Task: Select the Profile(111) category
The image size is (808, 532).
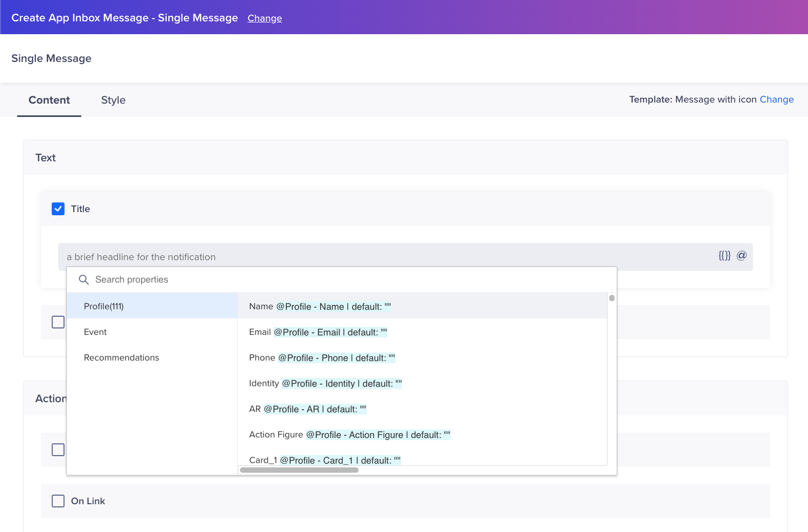Action: [x=152, y=306]
